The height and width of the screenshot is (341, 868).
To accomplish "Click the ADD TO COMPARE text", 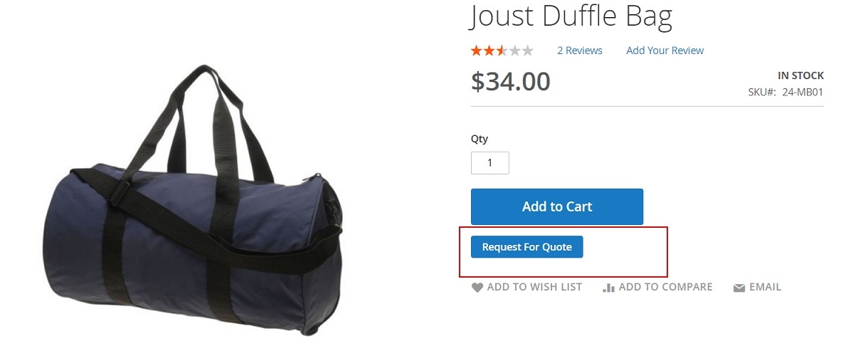I will pos(665,287).
